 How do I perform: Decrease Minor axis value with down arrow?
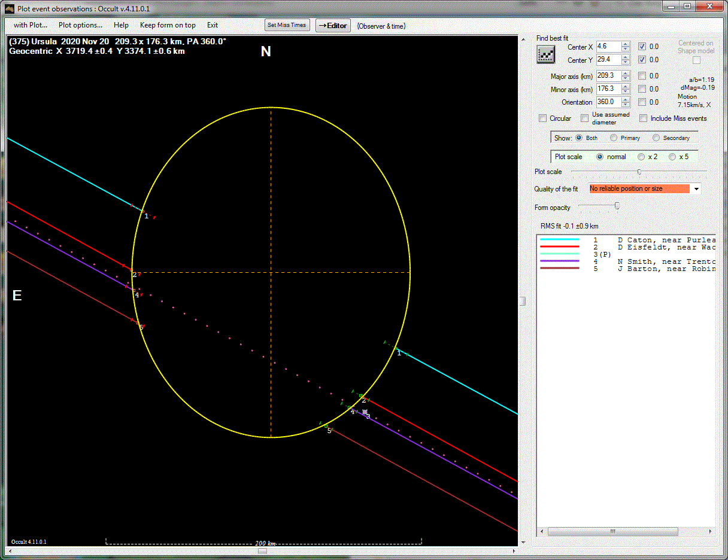click(x=626, y=92)
